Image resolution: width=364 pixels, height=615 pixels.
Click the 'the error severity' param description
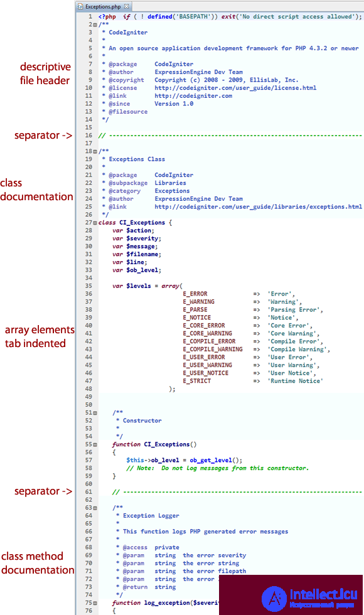pyautogui.click(x=215, y=555)
